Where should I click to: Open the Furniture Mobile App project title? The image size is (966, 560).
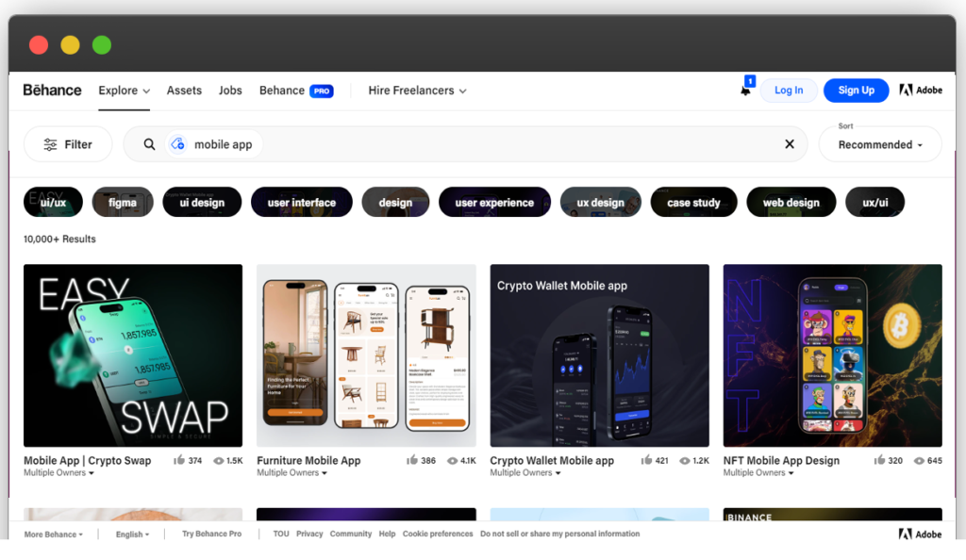[308, 460]
